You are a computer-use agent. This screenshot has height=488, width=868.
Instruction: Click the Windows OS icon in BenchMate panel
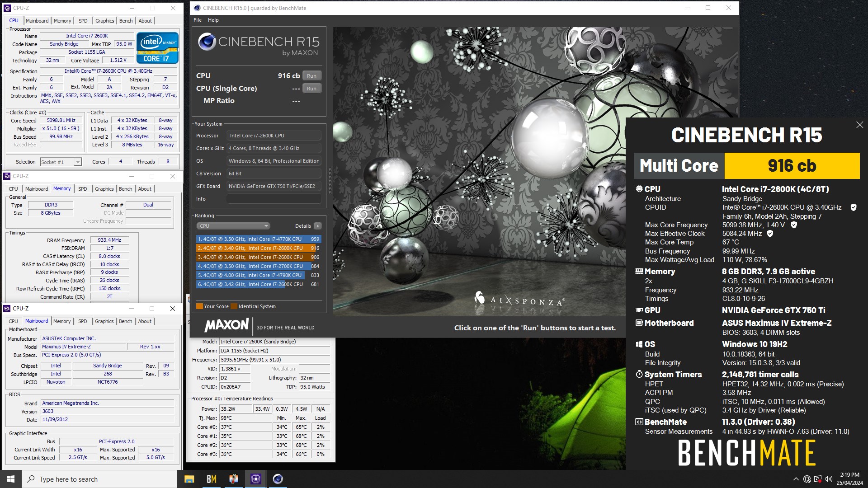pos(639,344)
